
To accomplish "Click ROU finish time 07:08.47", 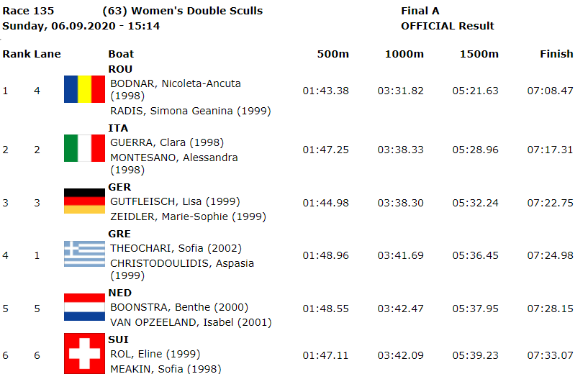I will (550, 91).
